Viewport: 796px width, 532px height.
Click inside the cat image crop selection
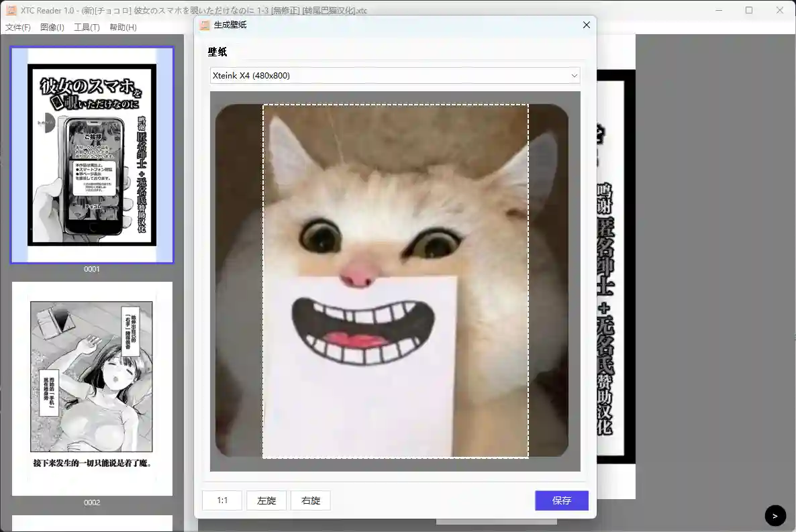tap(395, 281)
